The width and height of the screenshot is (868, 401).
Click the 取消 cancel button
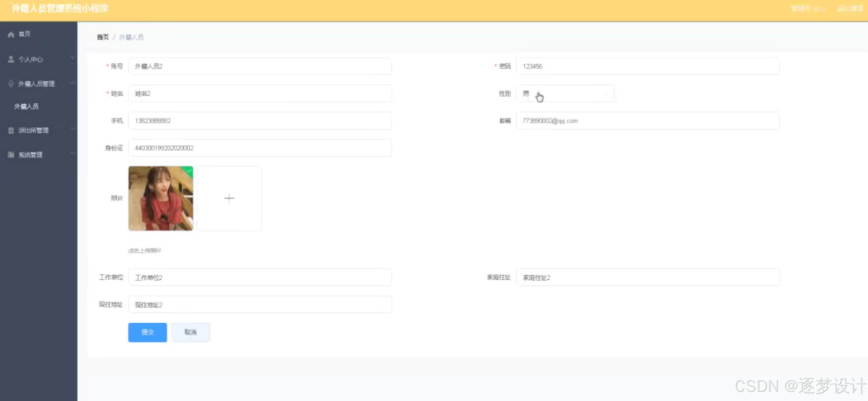190,332
